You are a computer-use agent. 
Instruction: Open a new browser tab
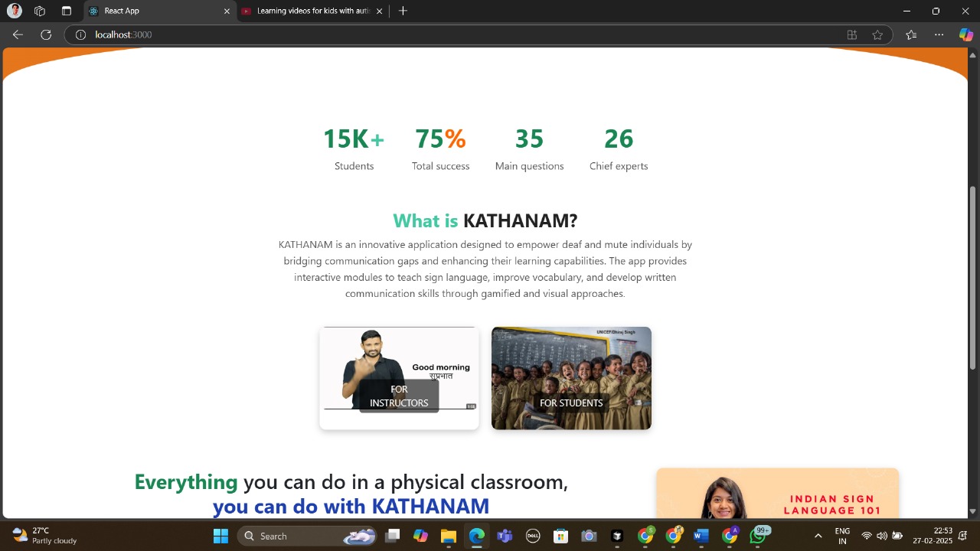403,11
